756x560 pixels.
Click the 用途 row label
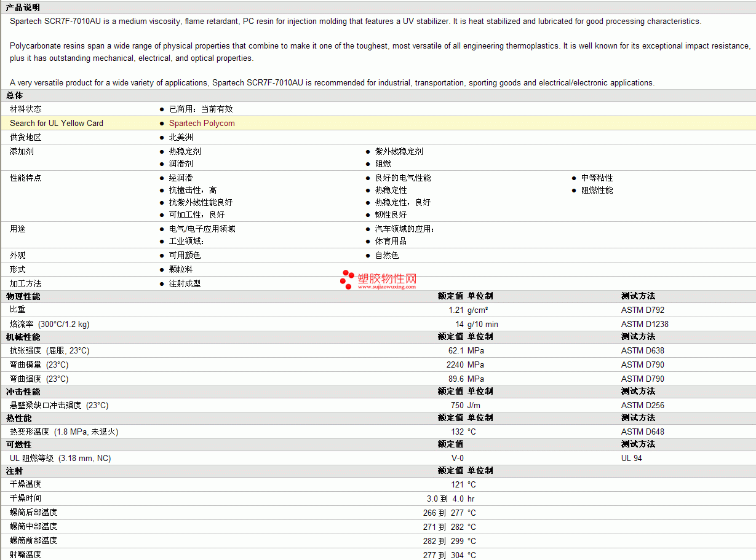18,229
